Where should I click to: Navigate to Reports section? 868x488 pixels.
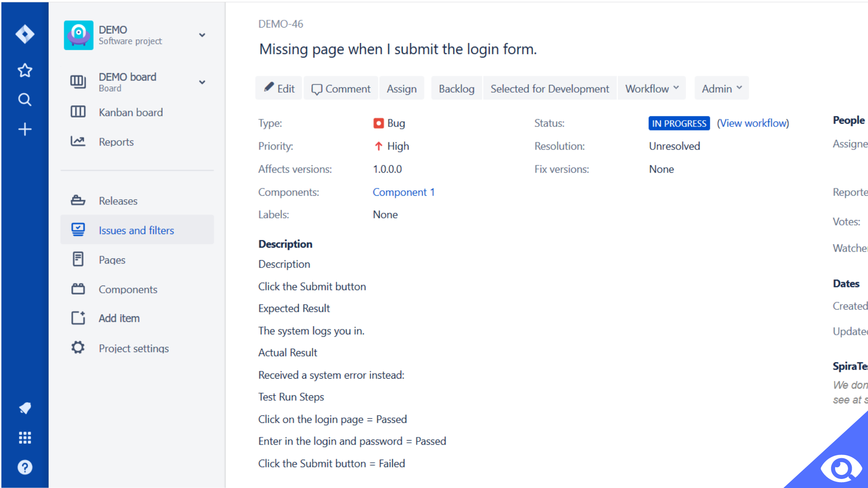tap(116, 142)
